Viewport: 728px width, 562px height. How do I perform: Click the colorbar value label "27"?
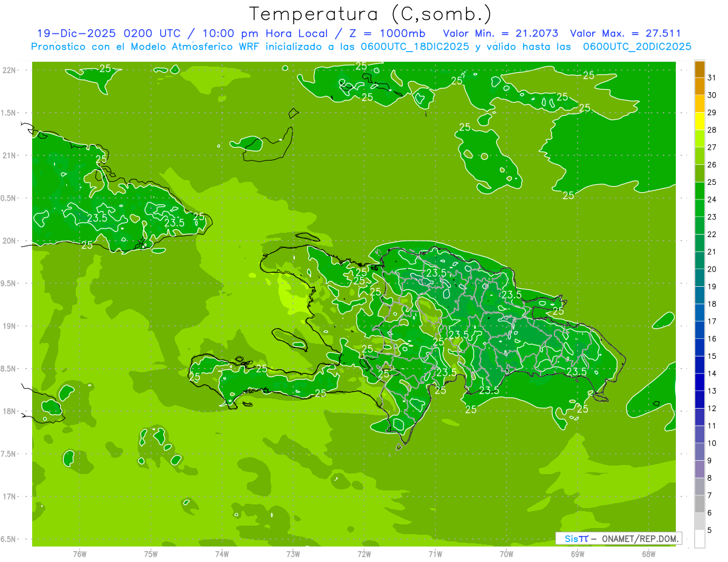[712, 147]
